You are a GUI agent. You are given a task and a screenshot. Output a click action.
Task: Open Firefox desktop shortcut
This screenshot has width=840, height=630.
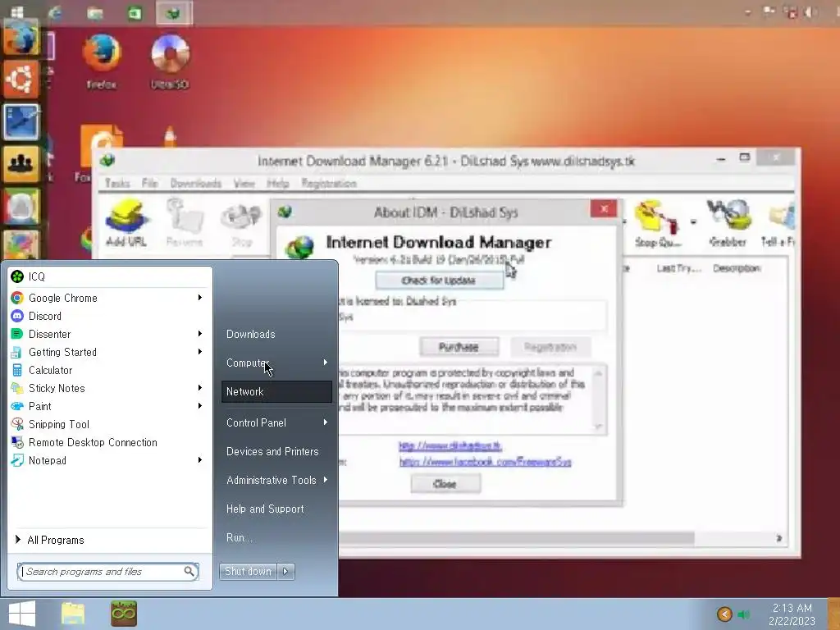point(101,61)
